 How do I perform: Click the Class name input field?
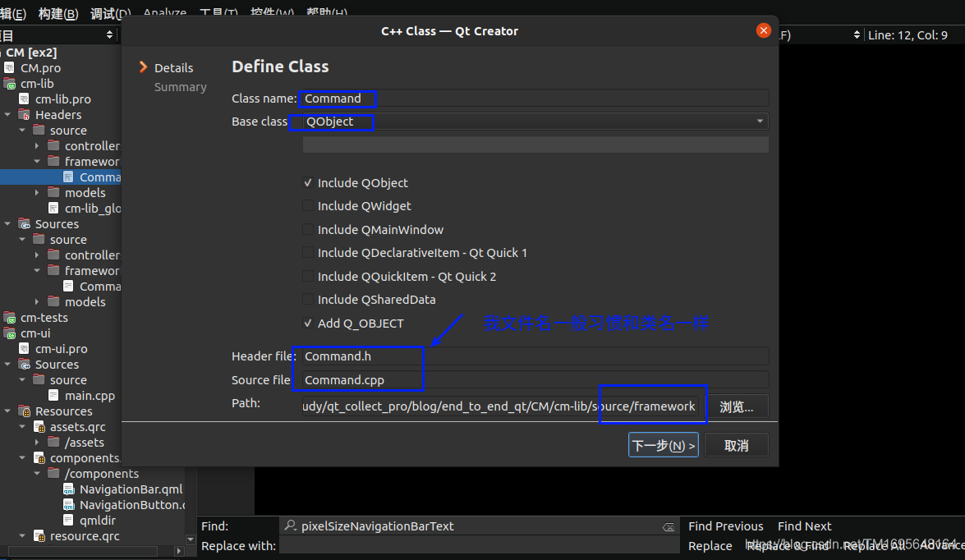tap(535, 99)
